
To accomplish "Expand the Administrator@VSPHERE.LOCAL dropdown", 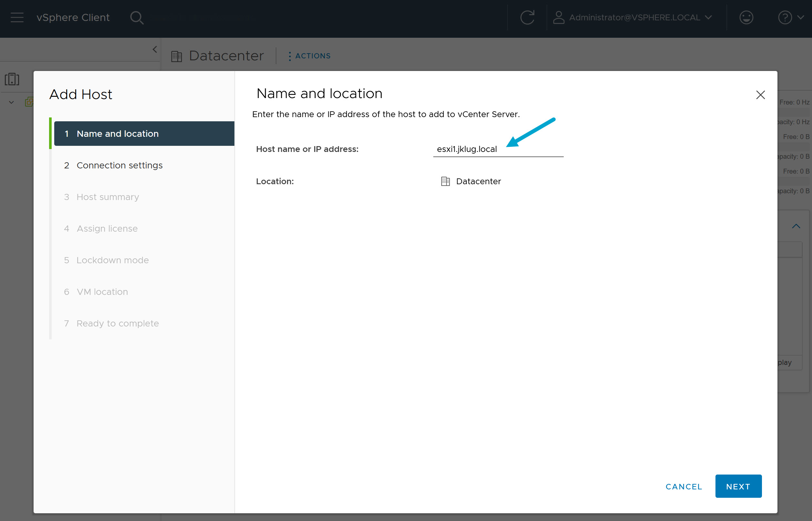I will [708, 17].
